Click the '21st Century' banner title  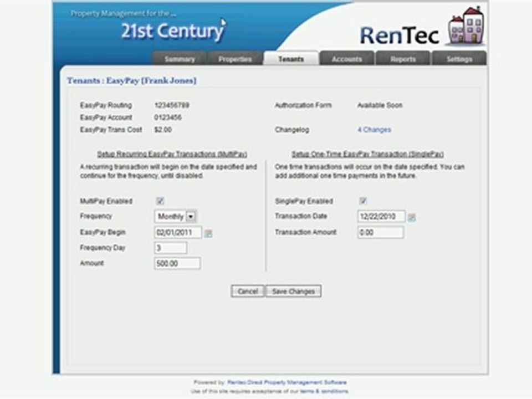pos(172,32)
